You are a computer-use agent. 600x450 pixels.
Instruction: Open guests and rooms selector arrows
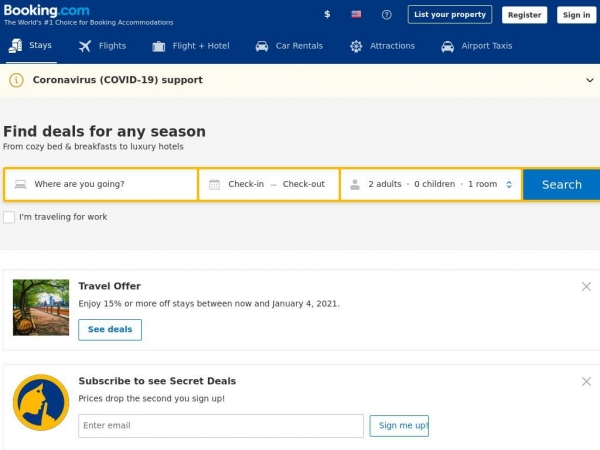click(x=509, y=184)
